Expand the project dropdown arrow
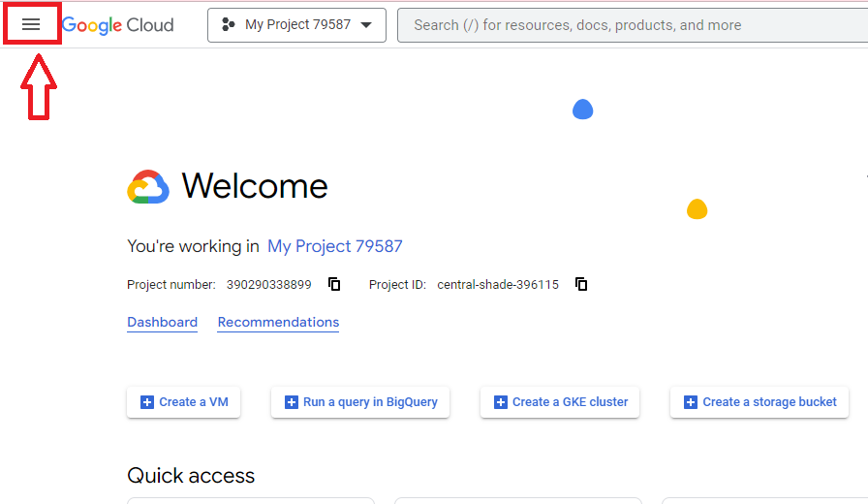Screen dimensions: 868x504 click(x=366, y=25)
